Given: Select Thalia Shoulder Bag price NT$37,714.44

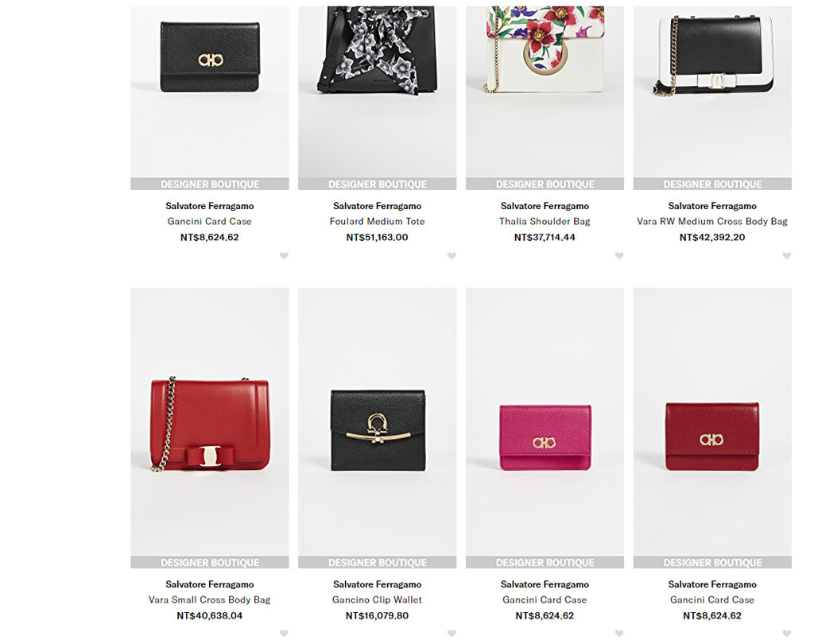Looking at the screenshot, I should 545,238.
